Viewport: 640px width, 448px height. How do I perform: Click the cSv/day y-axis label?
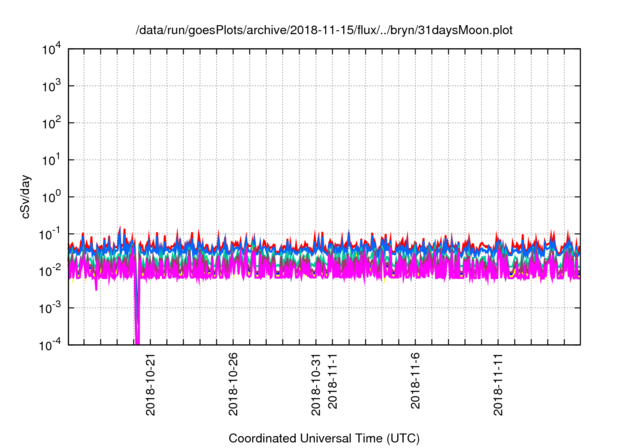(18, 196)
